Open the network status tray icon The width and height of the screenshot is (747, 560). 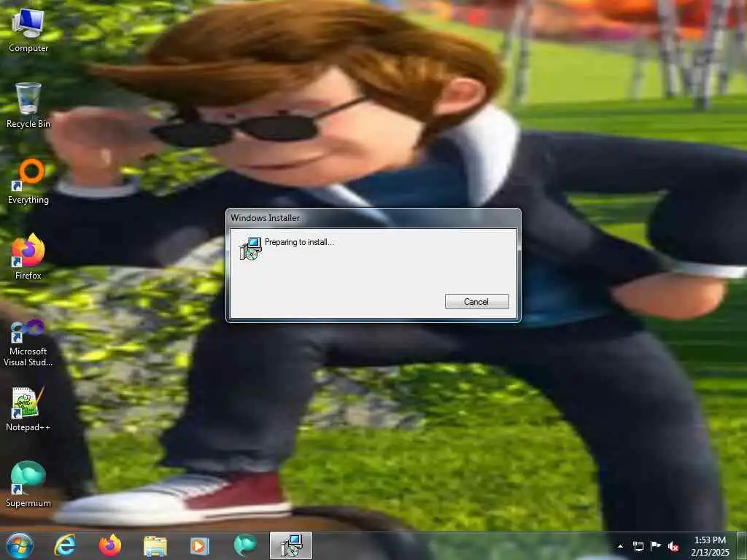pyautogui.click(x=638, y=546)
